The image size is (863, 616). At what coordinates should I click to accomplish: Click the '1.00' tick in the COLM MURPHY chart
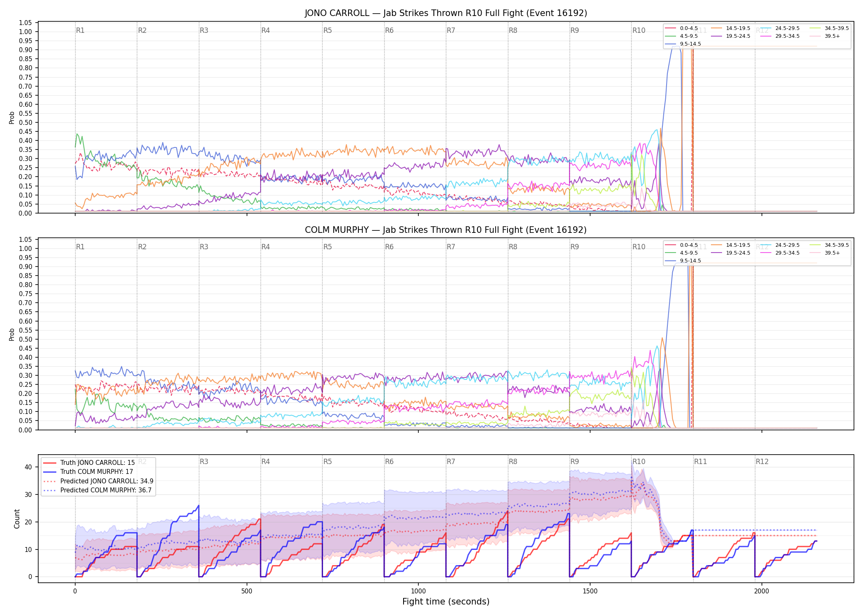pyautogui.click(x=25, y=248)
